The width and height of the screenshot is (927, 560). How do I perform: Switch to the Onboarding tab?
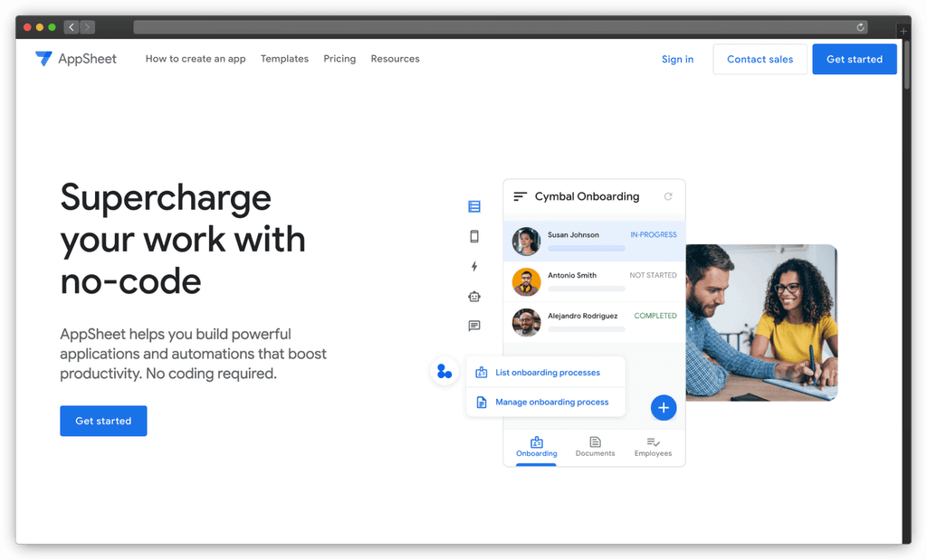click(536, 447)
